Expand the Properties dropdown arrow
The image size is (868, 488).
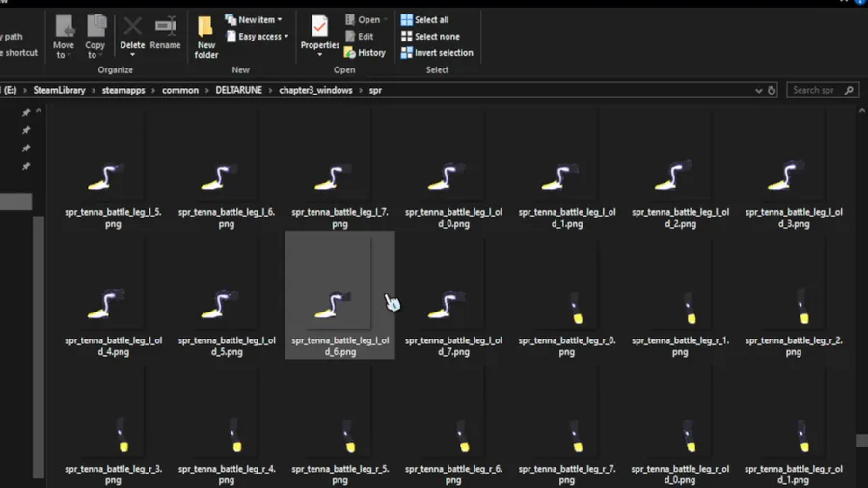coord(319,55)
